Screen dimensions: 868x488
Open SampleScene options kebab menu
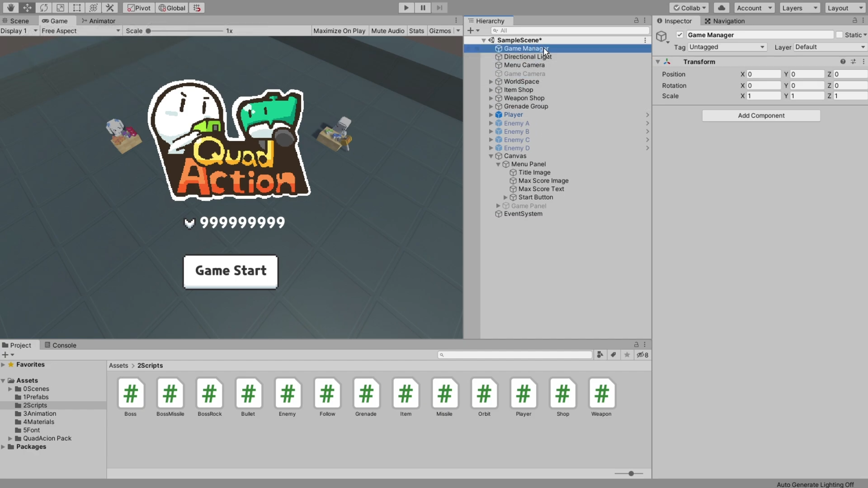(x=645, y=40)
